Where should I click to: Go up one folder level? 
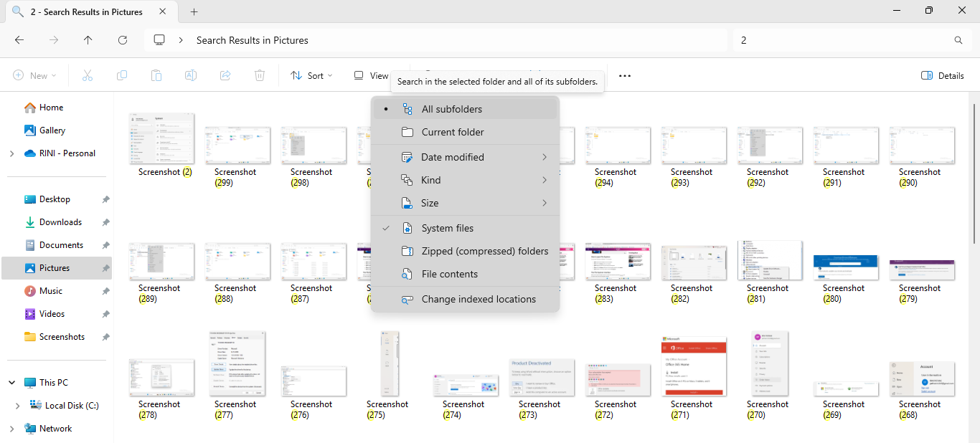coord(88,40)
